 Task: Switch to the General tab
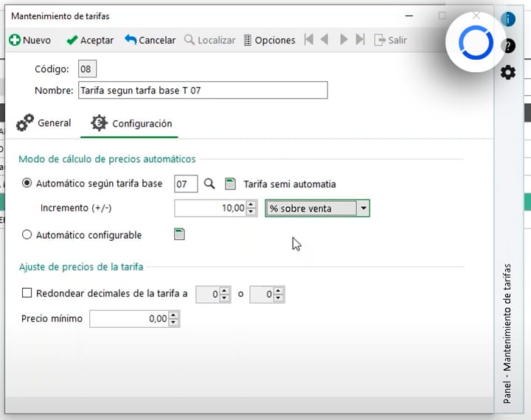44,123
